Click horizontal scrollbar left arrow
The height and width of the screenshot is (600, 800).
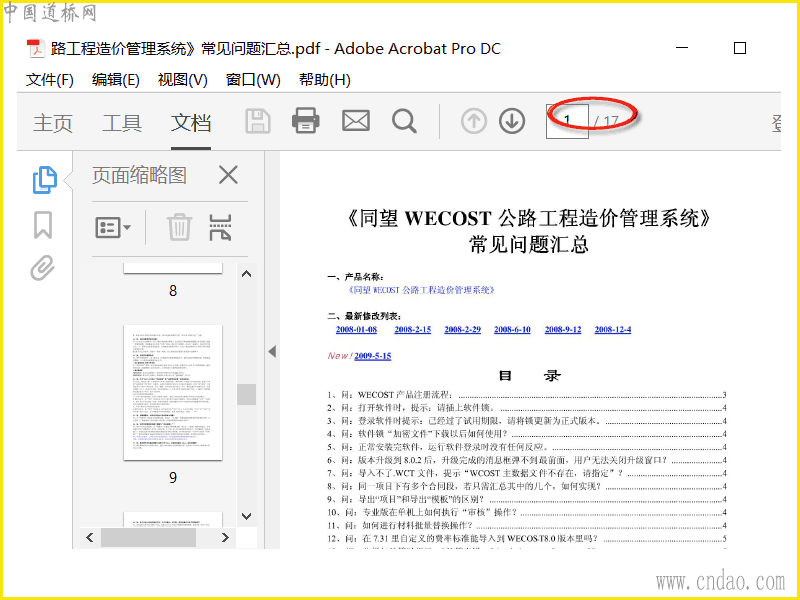click(x=90, y=537)
